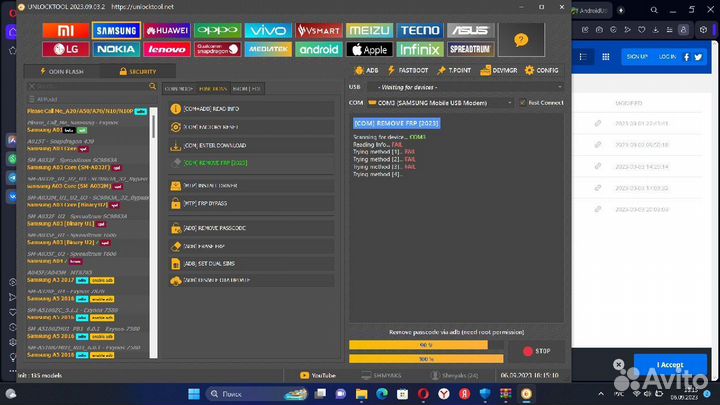Open the T.POINT button

click(454, 70)
